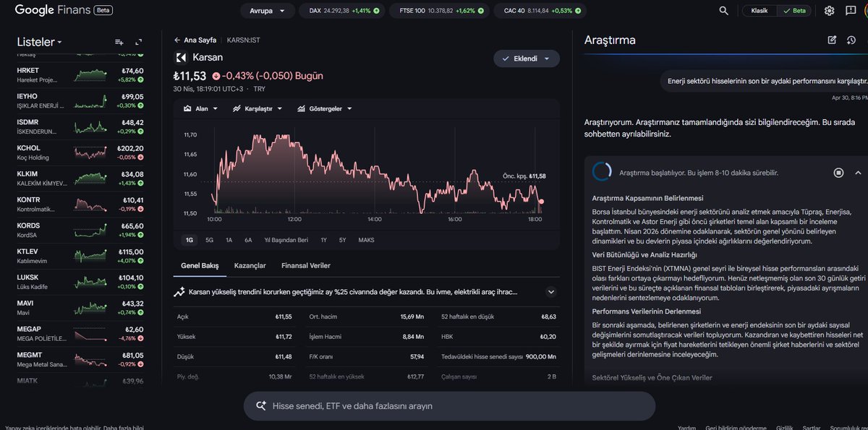Open KCHOL Koç Holding list row

tap(80, 152)
